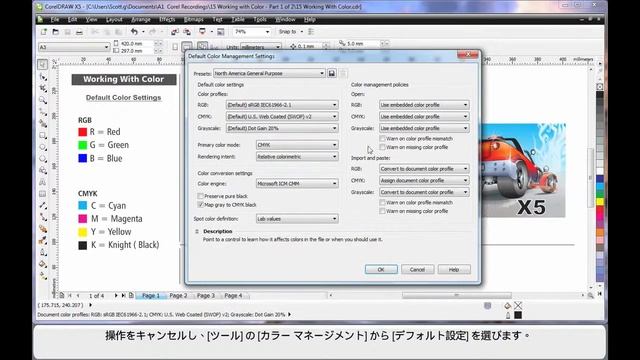
Task: Open the Fill tool flyout
Action: (43, 264)
